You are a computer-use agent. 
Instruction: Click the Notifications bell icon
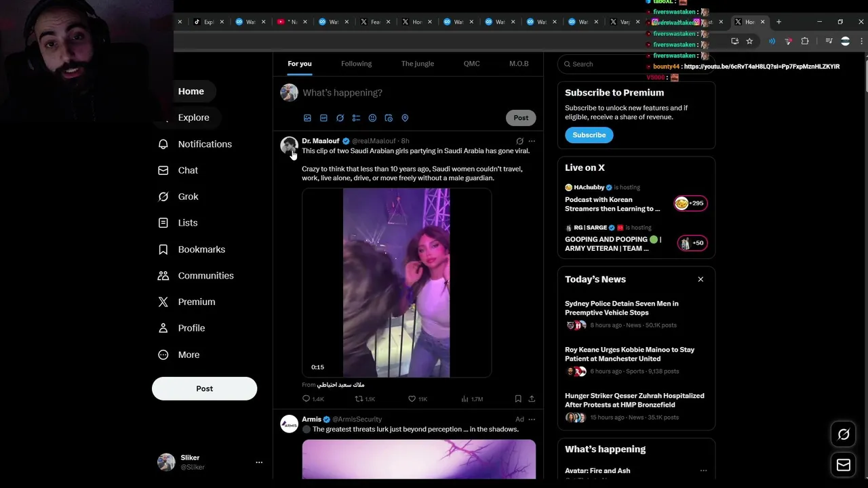(163, 144)
